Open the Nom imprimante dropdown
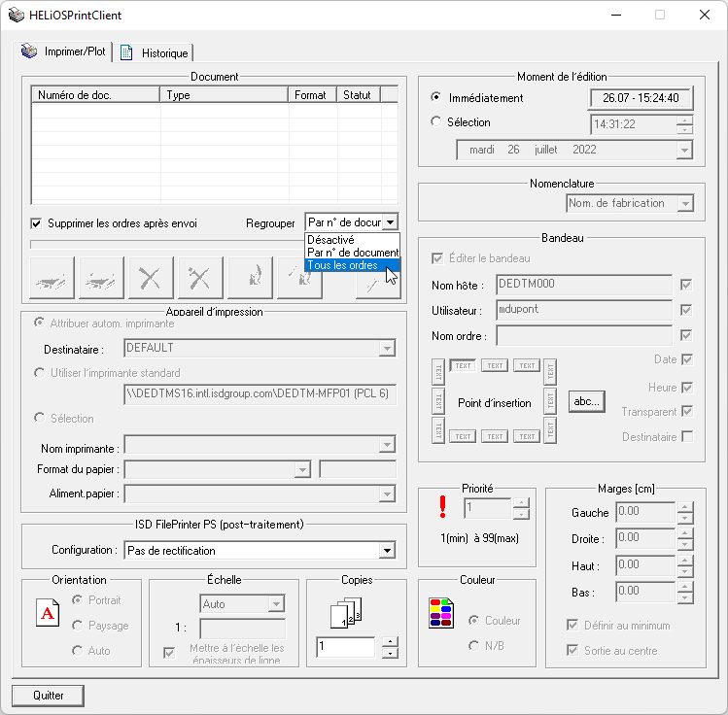 [387, 445]
